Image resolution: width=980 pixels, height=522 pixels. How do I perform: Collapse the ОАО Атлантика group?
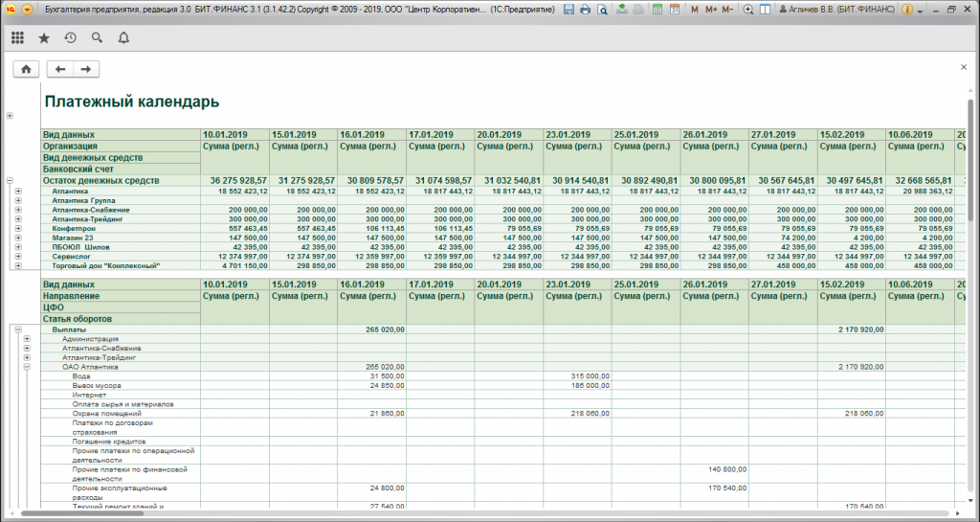[27, 366]
